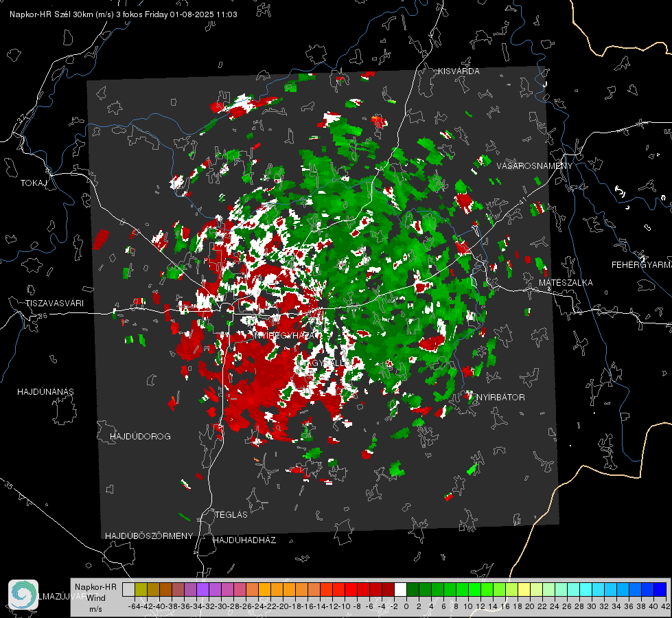Image resolution: width=672 pixels, height=618 pixels.
Task: Click the MÁTÉSZALKA city label
Action: tap(566, 283)
